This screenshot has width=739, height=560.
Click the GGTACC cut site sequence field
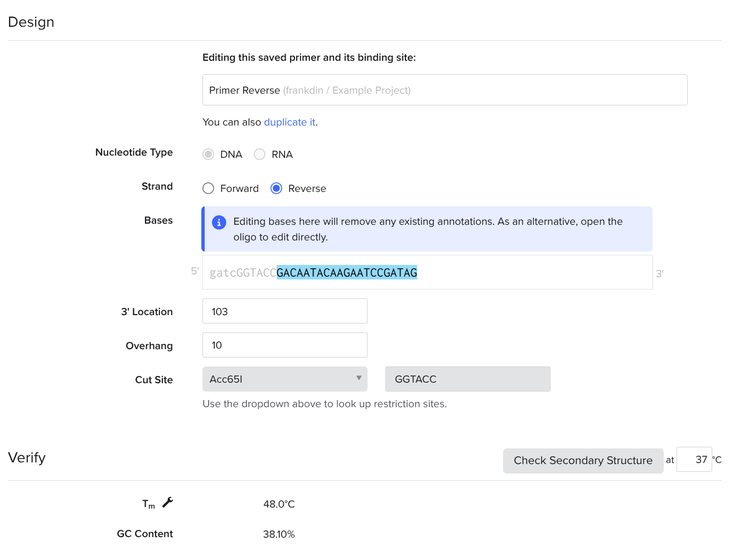468,379
